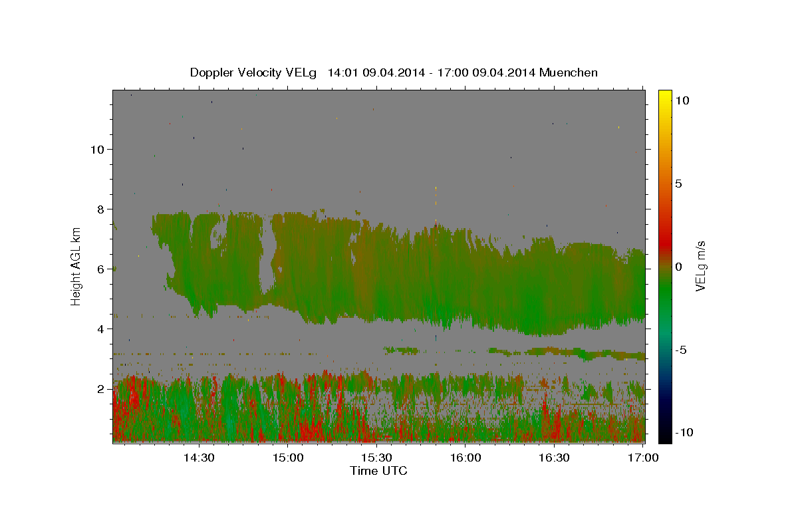Click the height axis label '4'
This screenshot has width=798, height=532.
[102, 329]
